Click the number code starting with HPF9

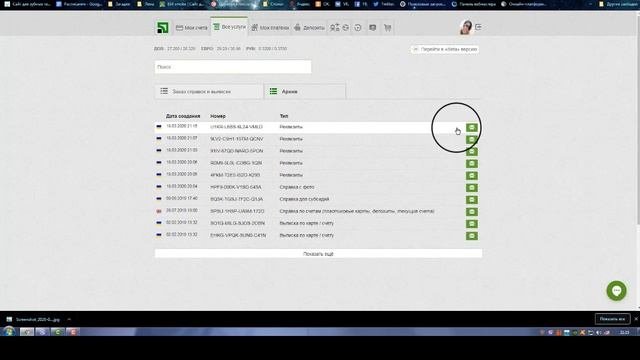[236, 187]
